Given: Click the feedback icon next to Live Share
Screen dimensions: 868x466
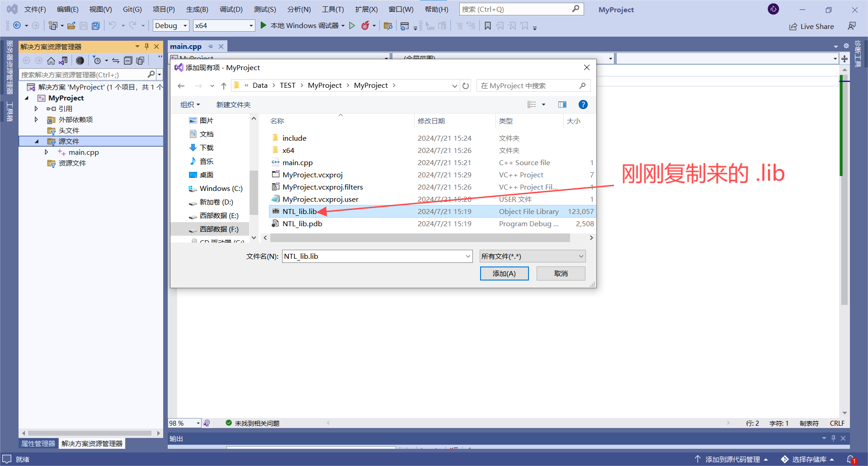Looking at the screenshot, I should [x=852, y=26].
